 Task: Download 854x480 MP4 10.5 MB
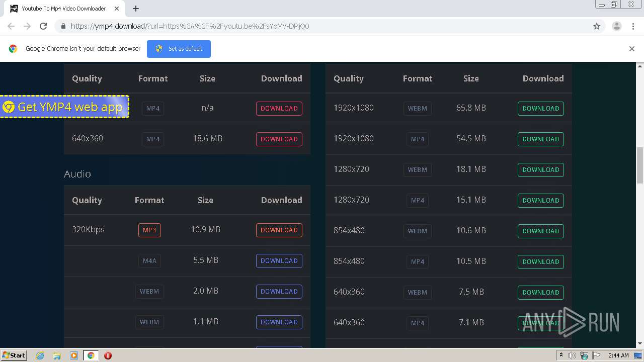coord(541,262)
